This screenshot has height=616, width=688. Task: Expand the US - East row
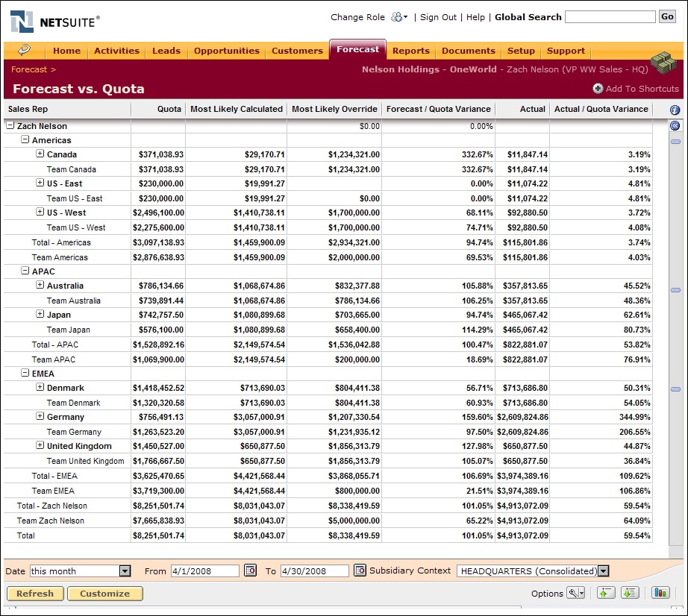(x=40, y=183)
